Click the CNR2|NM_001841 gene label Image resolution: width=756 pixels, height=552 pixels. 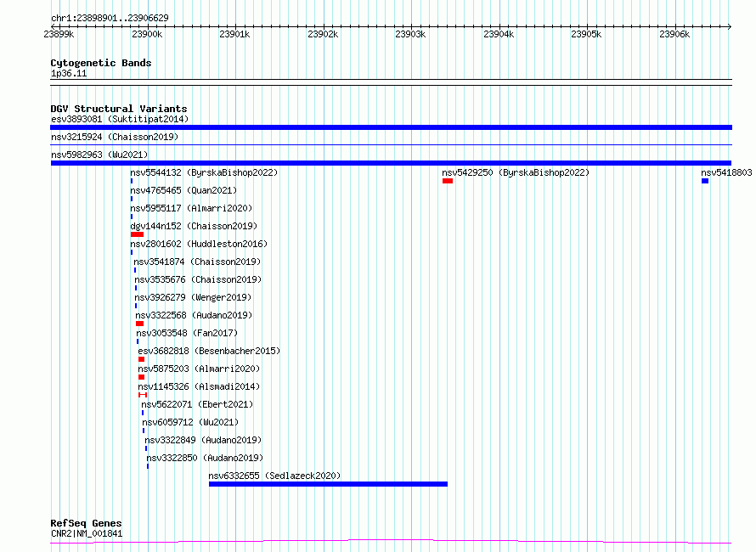point(87,533)
